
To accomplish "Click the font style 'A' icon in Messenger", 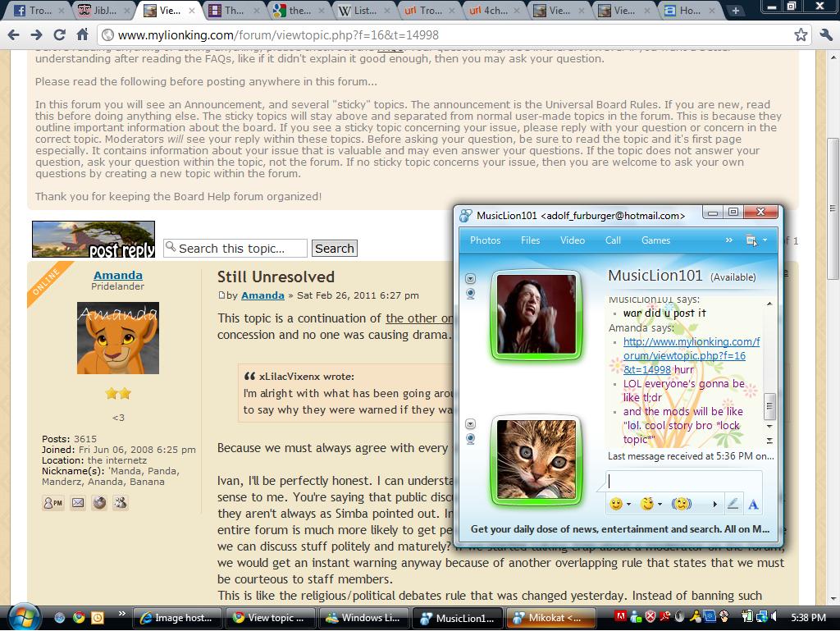I will pos(753,505).
